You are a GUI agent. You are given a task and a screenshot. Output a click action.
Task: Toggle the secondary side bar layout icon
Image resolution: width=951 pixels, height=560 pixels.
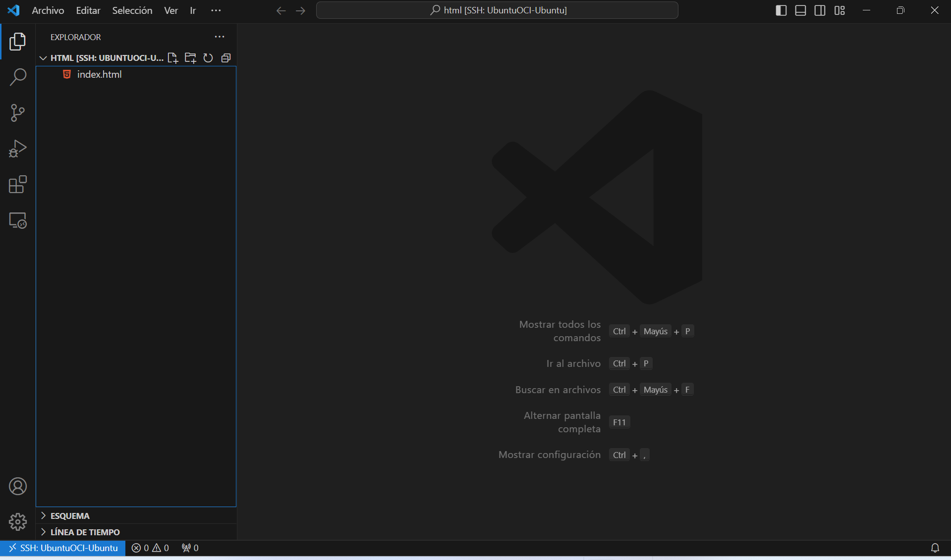click(x=820, y=10)
